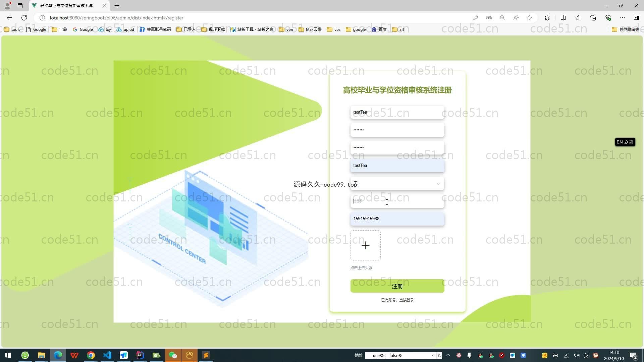
Task: Click the plus box to upload avatar
Action: point(365,245)
